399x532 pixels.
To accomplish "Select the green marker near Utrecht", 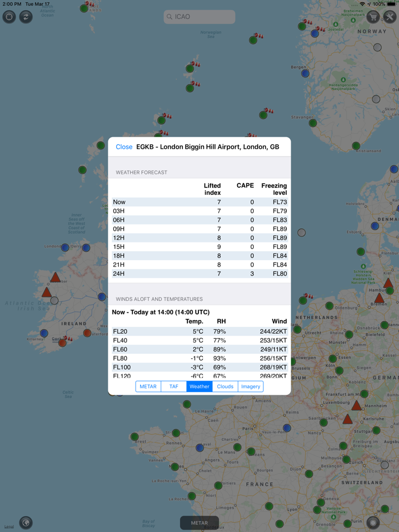I will (297, 329).
